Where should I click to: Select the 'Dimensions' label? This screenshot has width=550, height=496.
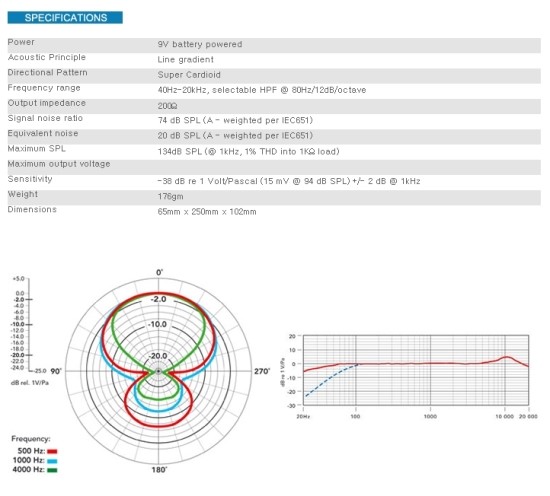[x=32, y=209]
